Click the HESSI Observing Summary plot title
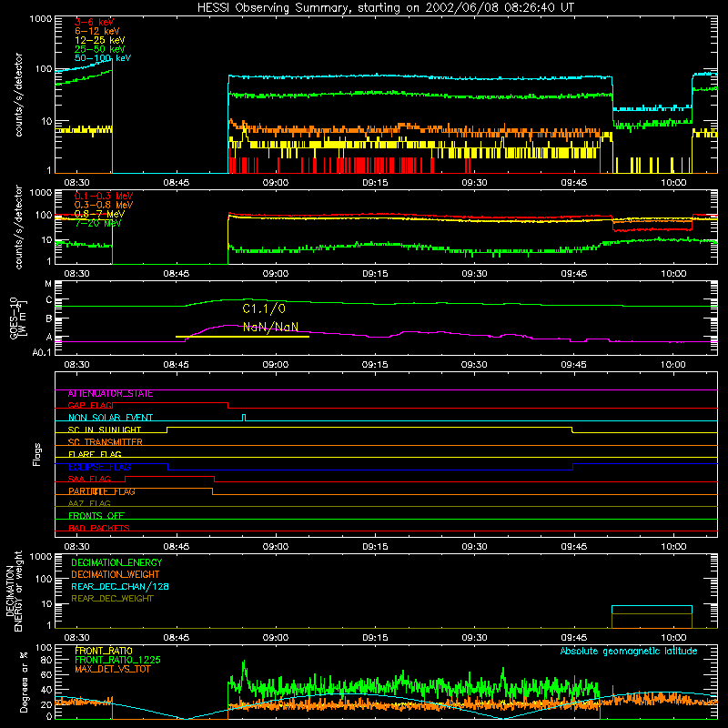 click(386, 7)
